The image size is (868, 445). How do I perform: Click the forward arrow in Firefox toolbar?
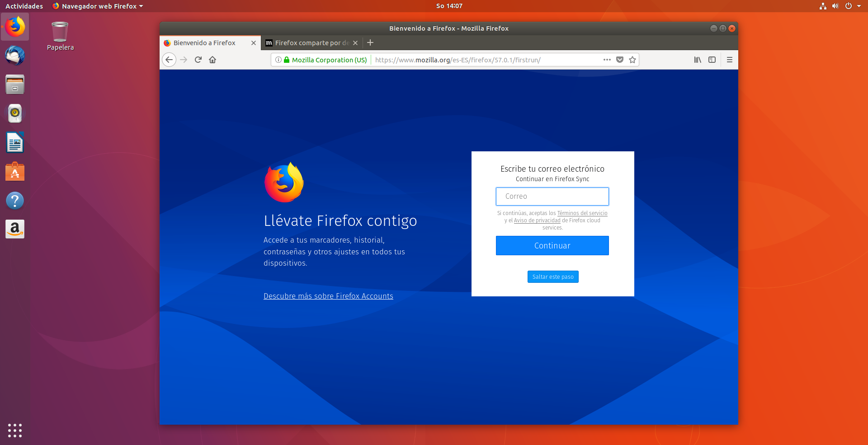click(x=184, y=60)
